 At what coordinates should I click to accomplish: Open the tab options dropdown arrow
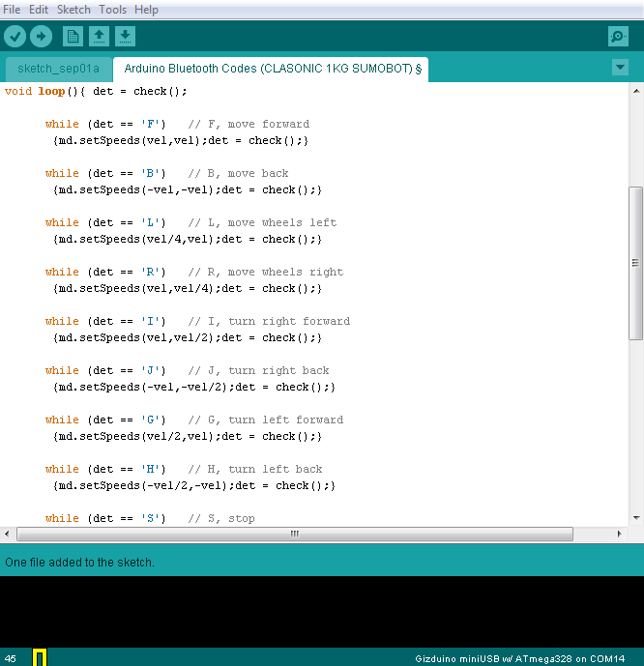click(620, 67)
